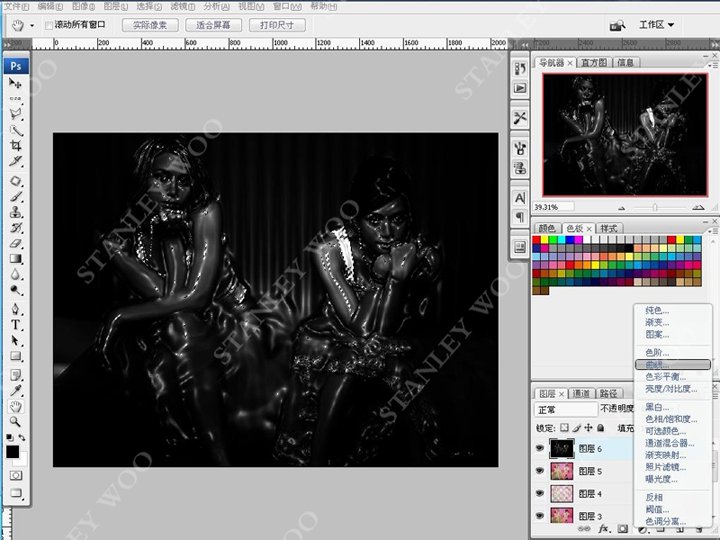Select the Brush tool
Viewport: 720px width, 540px height.
16,197
